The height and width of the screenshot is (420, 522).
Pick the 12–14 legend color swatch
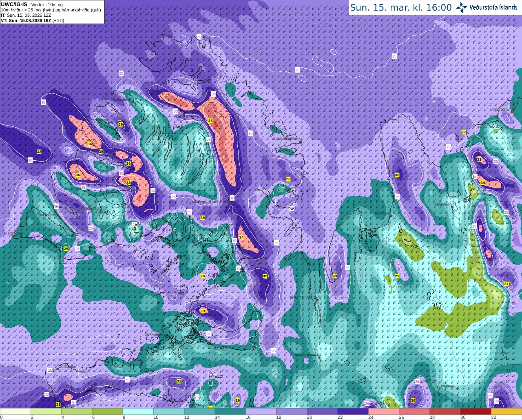pyautogui.click(x=199, y=411)
